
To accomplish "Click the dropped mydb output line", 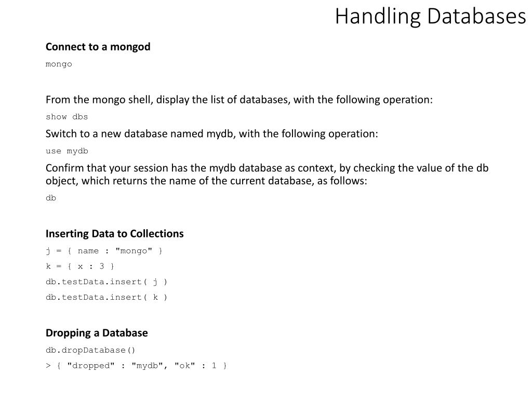I will pyautogui.click(x=137, y=366).
